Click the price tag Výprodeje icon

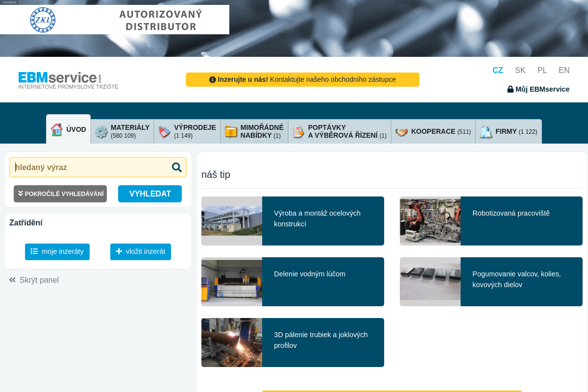point(164,132)
